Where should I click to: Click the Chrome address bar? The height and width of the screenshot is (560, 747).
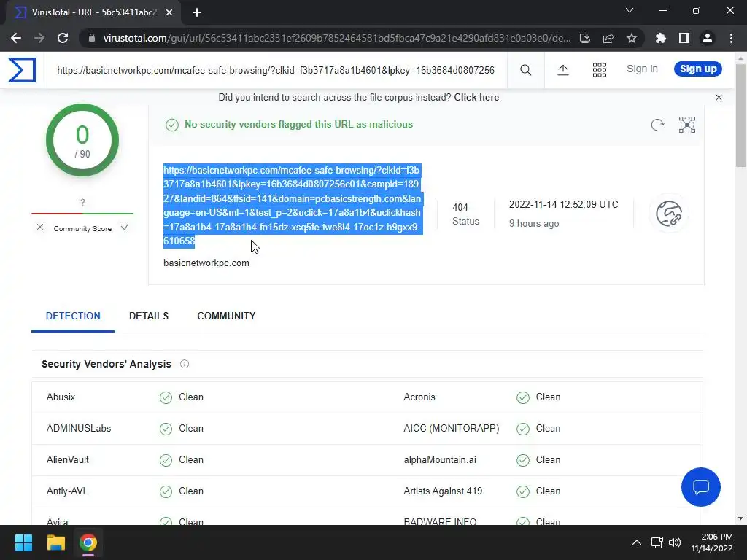pyautogui.click(x=336, y=38)
